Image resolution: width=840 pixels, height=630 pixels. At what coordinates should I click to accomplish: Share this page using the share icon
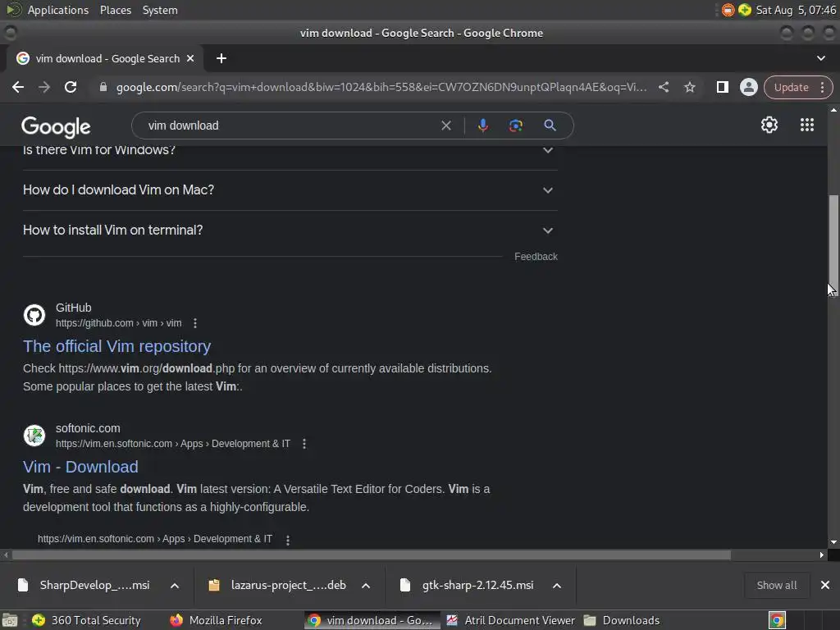point(663,87)
